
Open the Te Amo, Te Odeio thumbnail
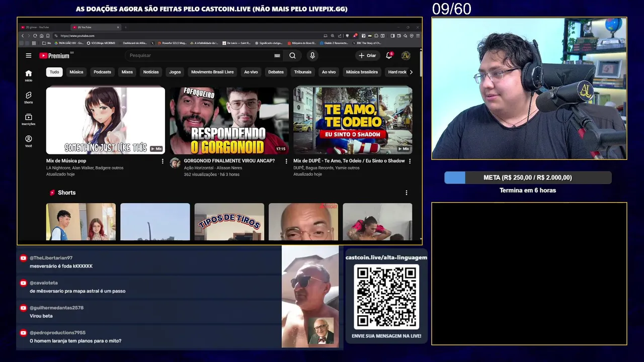coord(353,121)
